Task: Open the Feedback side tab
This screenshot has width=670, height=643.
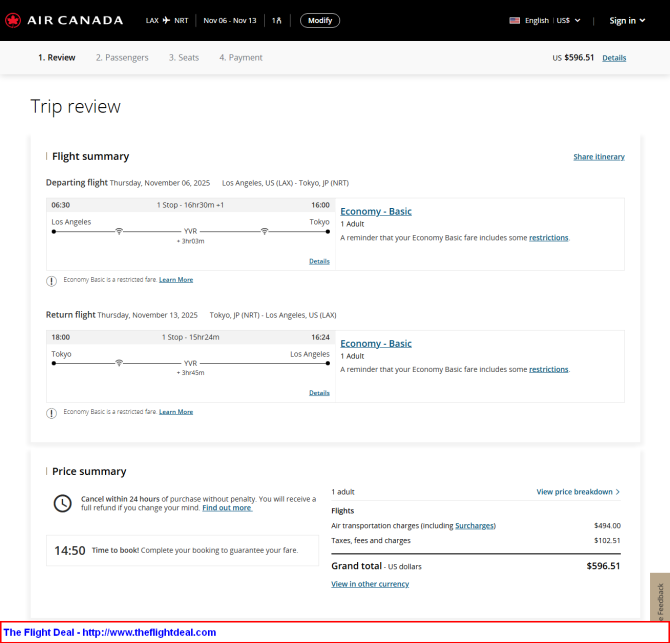Action: click(x=660, y=597)
